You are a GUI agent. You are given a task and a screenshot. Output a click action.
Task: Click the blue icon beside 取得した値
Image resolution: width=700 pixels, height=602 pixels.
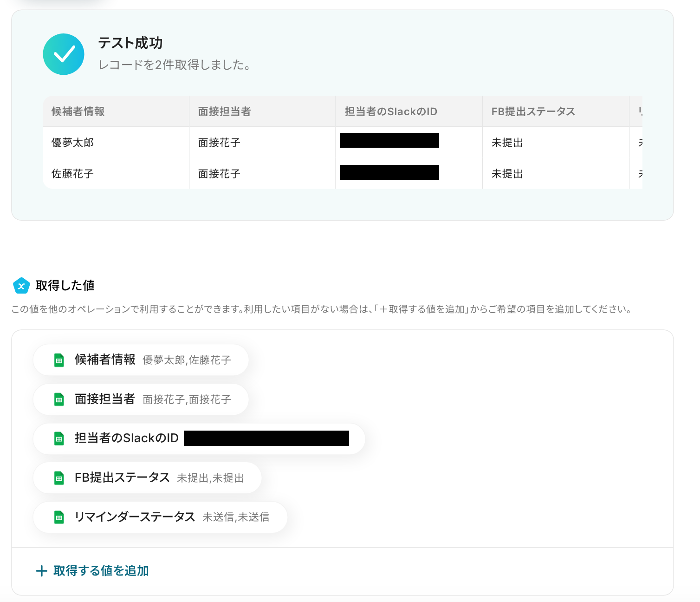[x=21, y=286]
